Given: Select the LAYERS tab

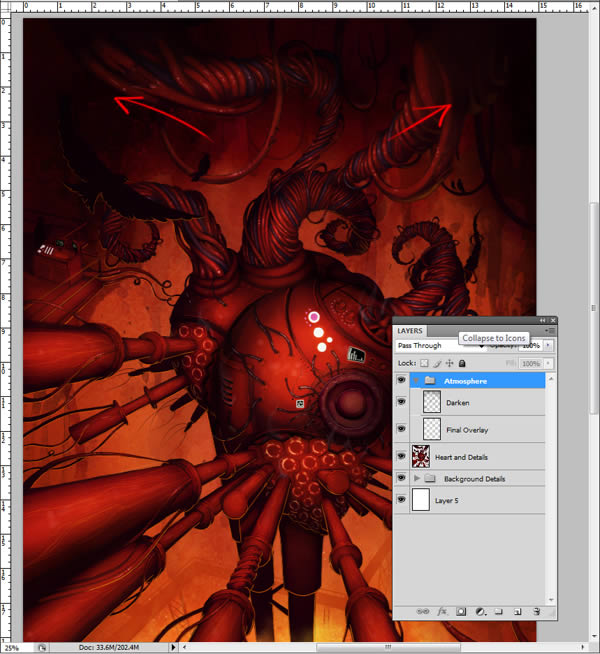Looking at the screenshot, I should tap(410, 331).
